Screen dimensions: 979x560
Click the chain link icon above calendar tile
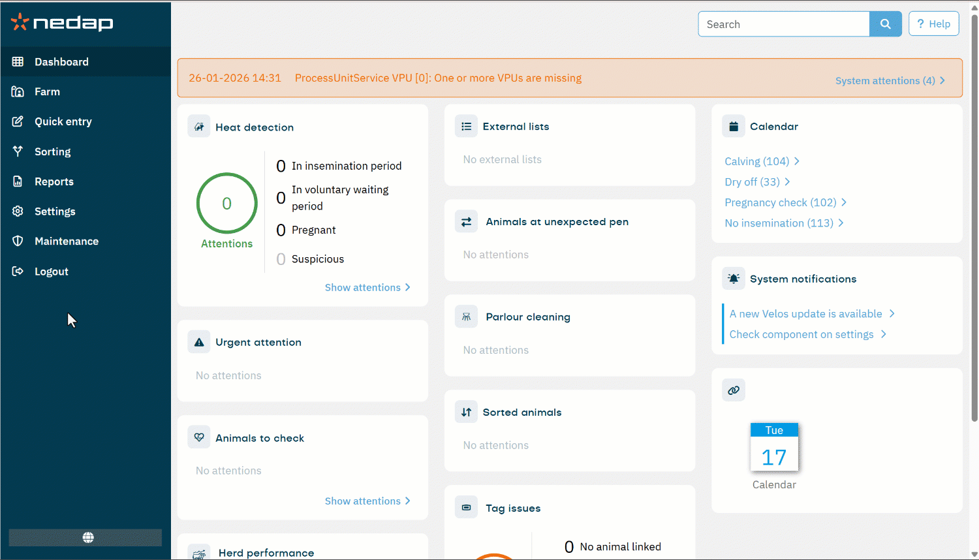pos(734,390)
